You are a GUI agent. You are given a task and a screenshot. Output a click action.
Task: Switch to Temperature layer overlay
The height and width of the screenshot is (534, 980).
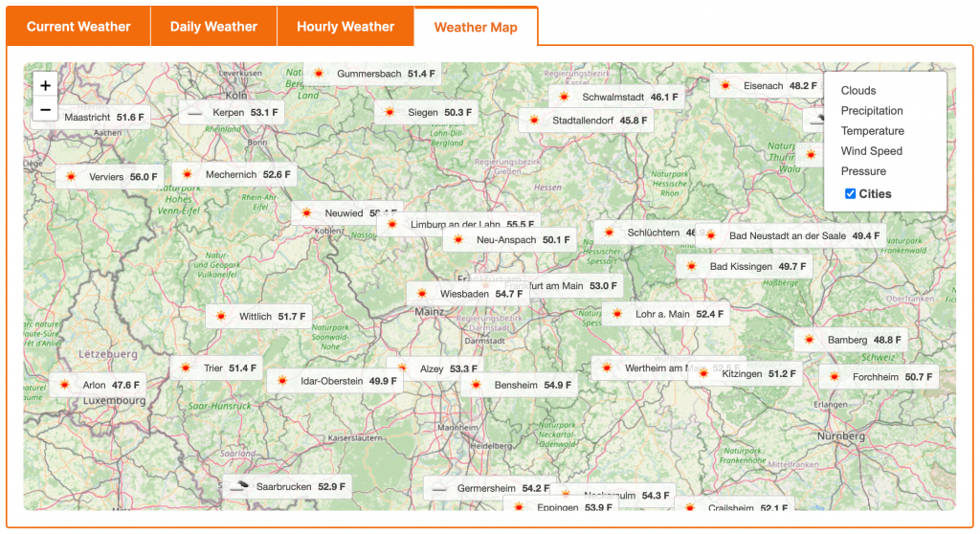[x=872, y=131]
